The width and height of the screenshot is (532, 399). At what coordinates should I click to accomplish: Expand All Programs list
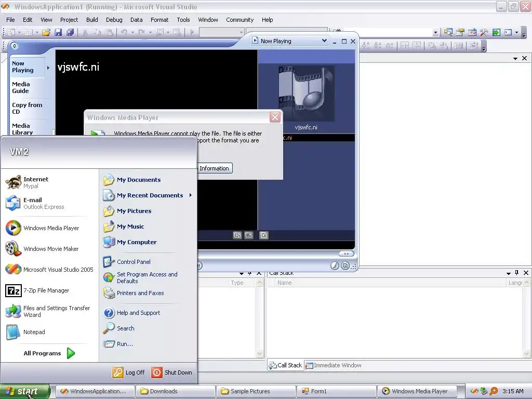pos(49,353)
